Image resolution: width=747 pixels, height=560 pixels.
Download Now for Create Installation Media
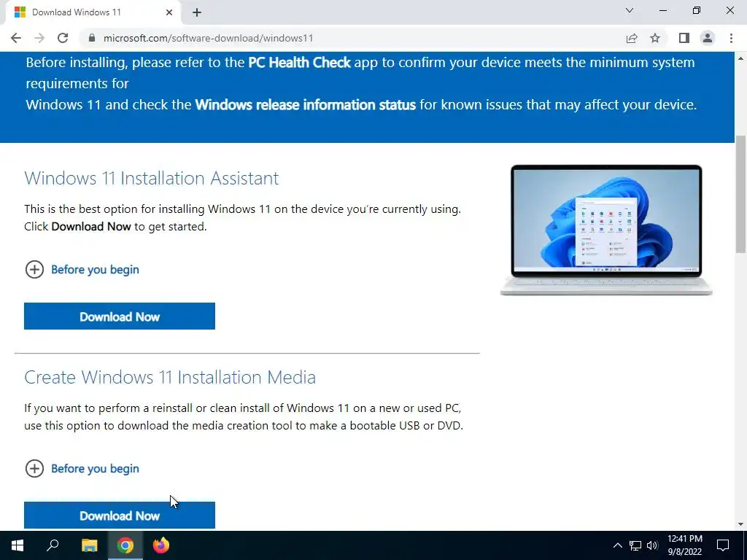tap(120, 516)
